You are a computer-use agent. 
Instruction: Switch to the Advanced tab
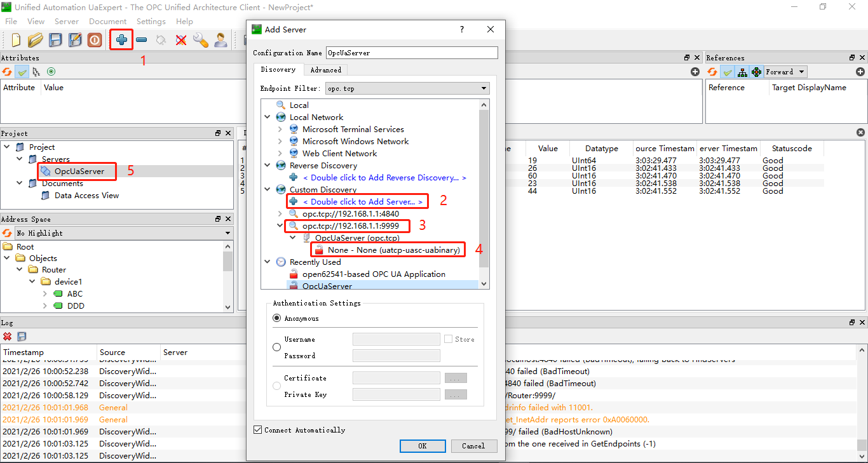point(325,70)
